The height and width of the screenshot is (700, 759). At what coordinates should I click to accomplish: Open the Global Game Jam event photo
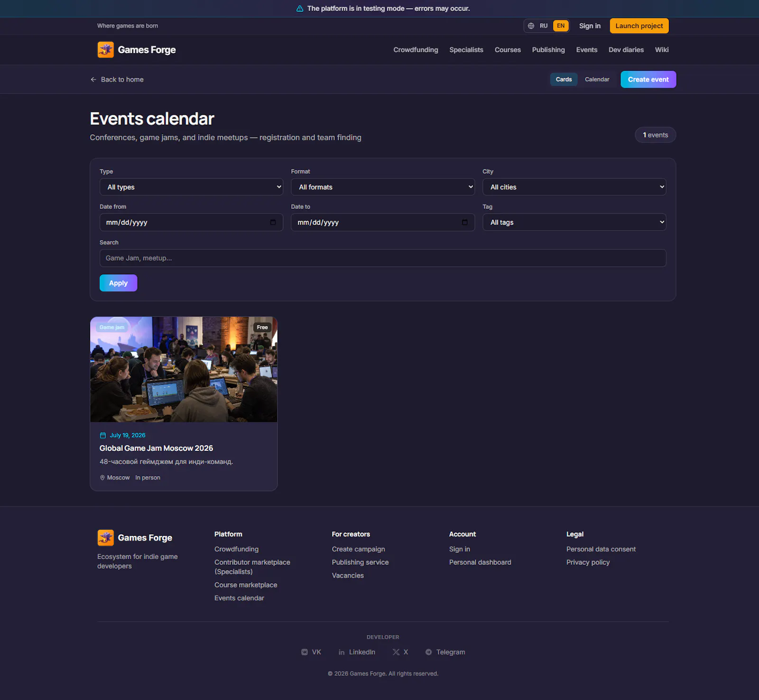pos(184,369)
